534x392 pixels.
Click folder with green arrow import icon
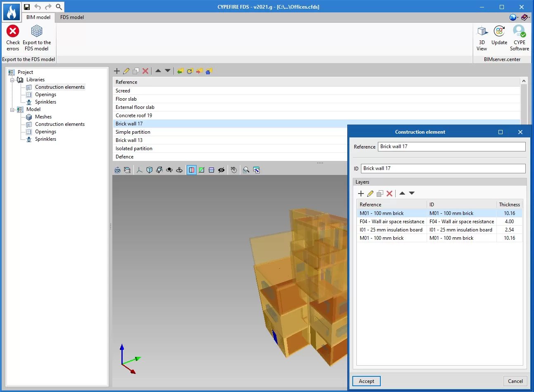click(x=180, y=71)
